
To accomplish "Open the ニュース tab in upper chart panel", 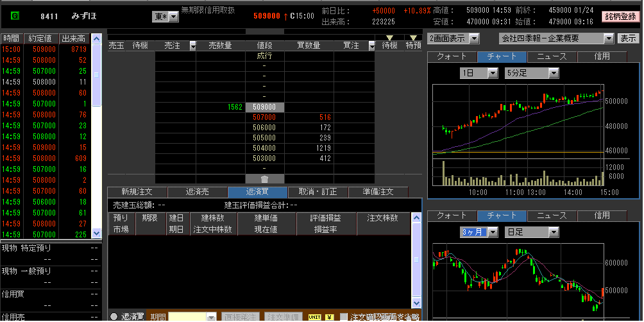I will coord(551,56).
